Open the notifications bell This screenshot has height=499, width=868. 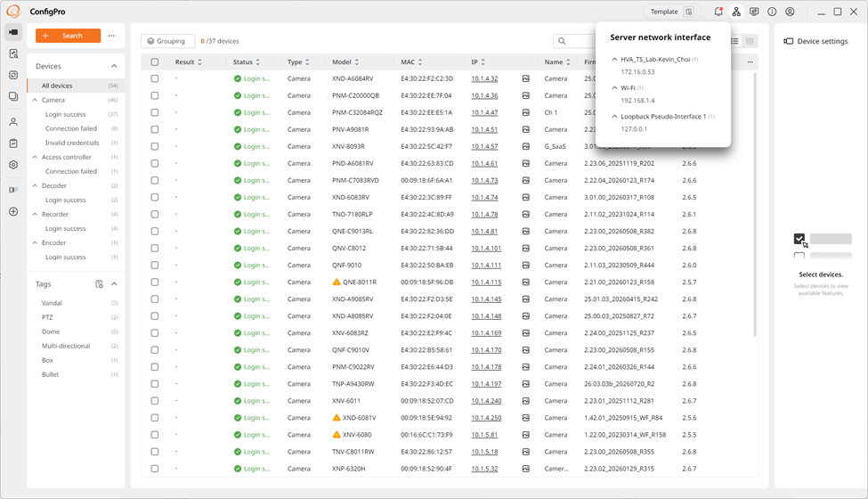[718, 12]
